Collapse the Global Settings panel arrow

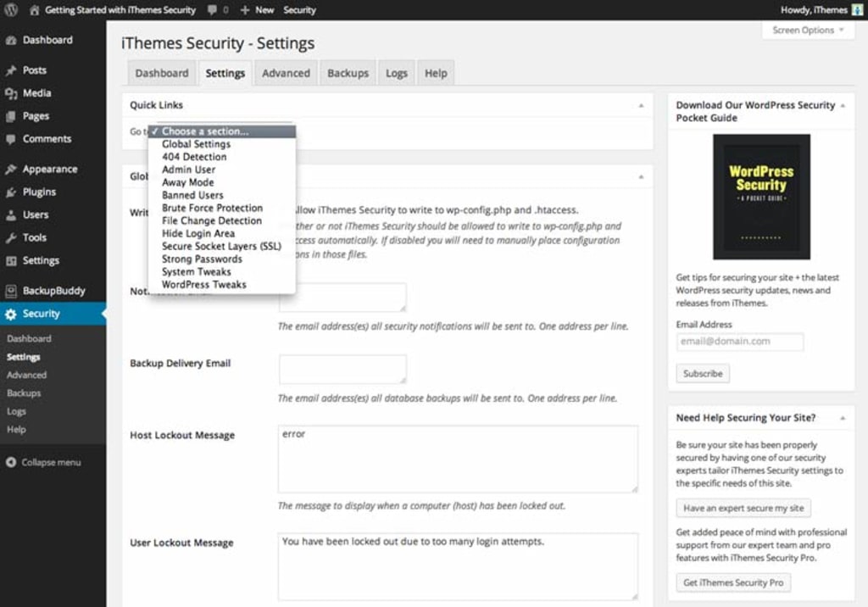[641, 176]
